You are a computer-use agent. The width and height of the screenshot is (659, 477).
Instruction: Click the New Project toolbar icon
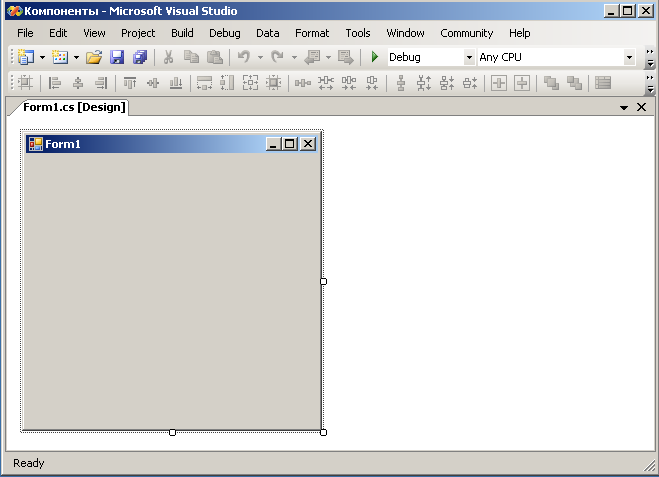(x=26, y=57)
